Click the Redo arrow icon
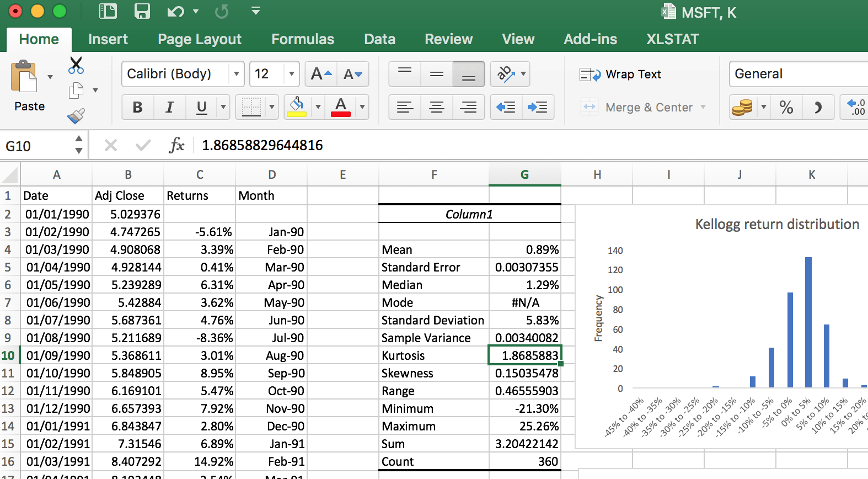The height and width of the screenshot is (479, 868). point(222,11)
